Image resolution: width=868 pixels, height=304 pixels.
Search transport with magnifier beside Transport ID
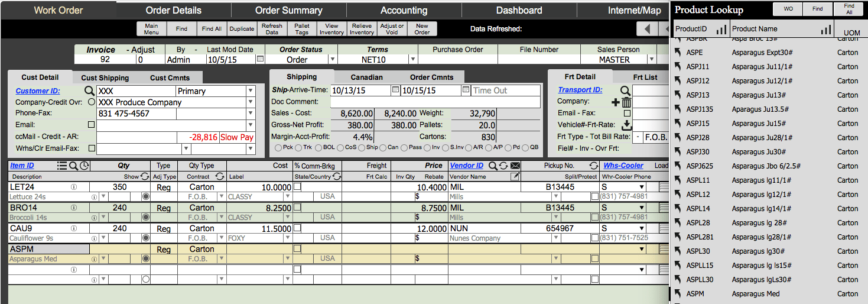[x=626, y=90]
